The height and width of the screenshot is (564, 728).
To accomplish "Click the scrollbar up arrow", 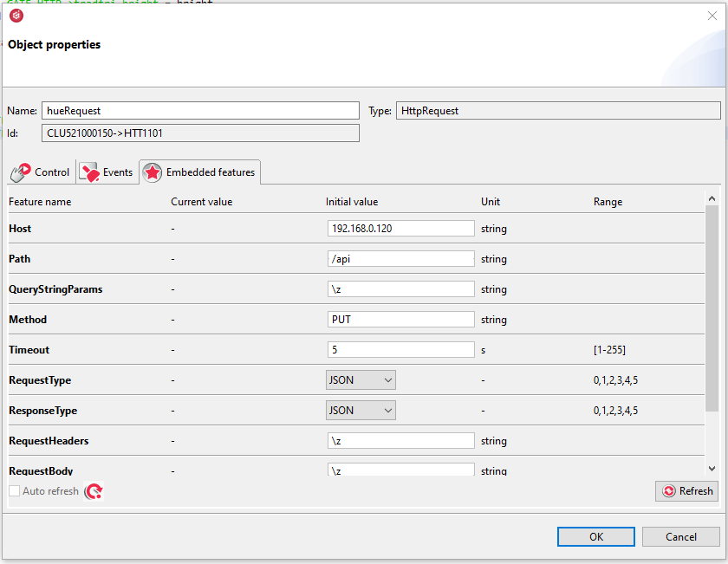I will (712, 199).
